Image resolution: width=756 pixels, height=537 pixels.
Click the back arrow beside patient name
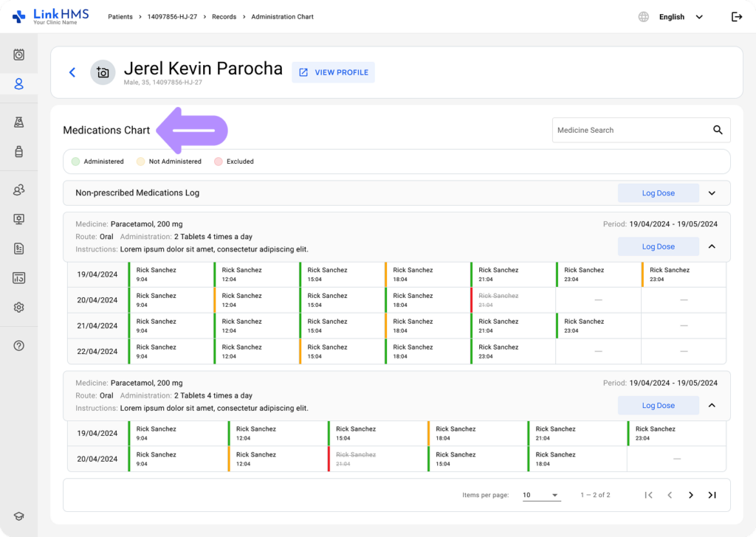[72, 72]
